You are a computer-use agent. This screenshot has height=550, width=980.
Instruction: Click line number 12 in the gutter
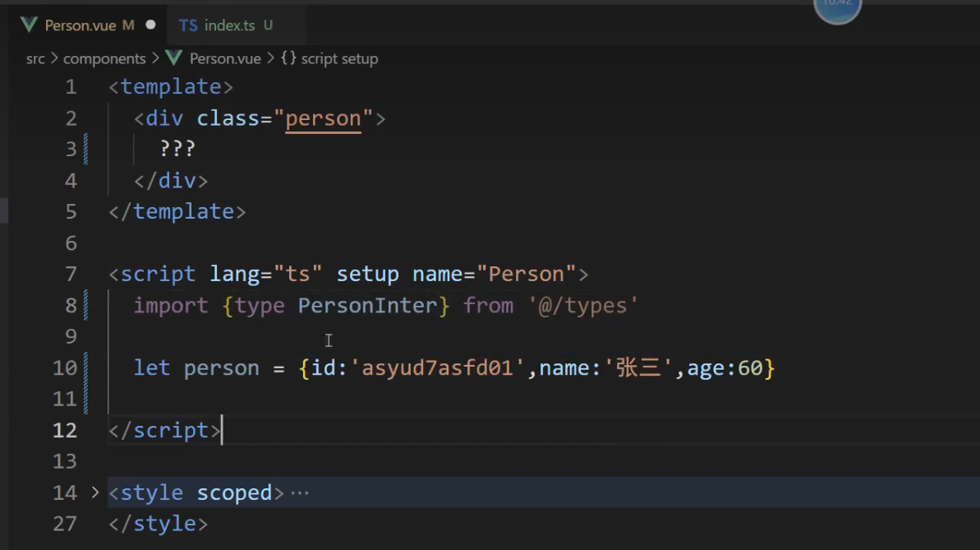[x=65, y=431]
